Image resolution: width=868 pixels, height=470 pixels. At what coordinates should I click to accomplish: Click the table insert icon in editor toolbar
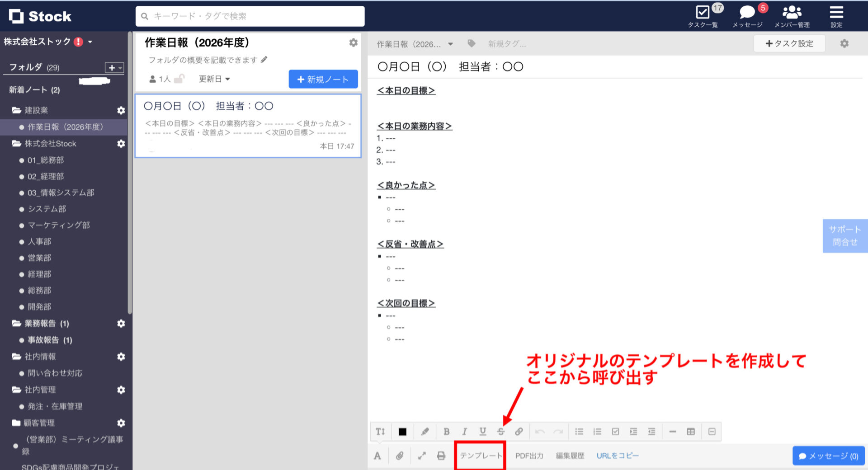pos(691,432)
